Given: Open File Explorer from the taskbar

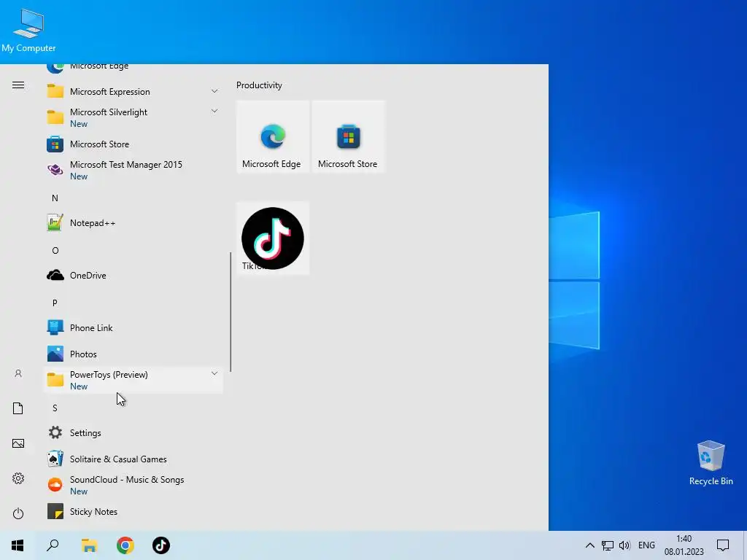Looking at the screenshot, I should (x=89, y=545).
